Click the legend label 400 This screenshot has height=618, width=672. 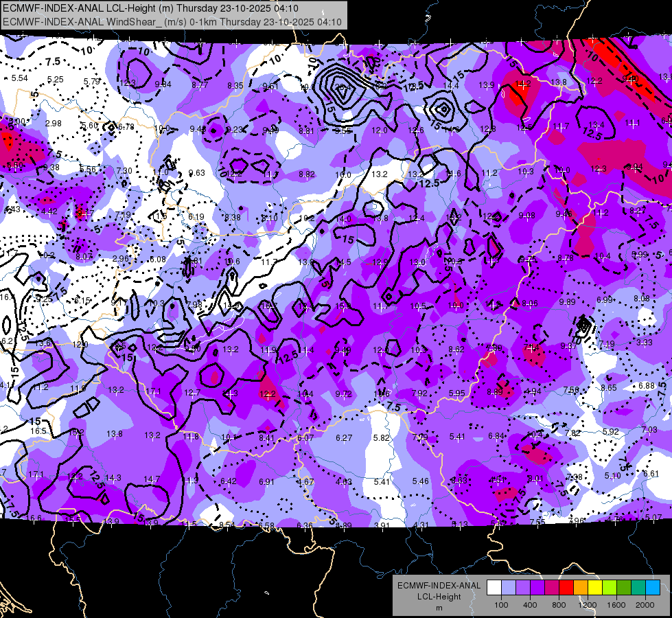pos(530,605)
